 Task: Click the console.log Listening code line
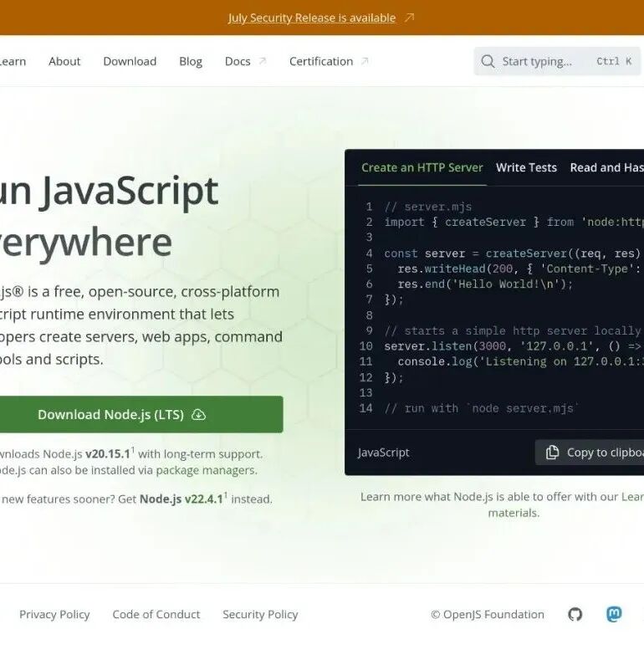[x=520, y=361]
